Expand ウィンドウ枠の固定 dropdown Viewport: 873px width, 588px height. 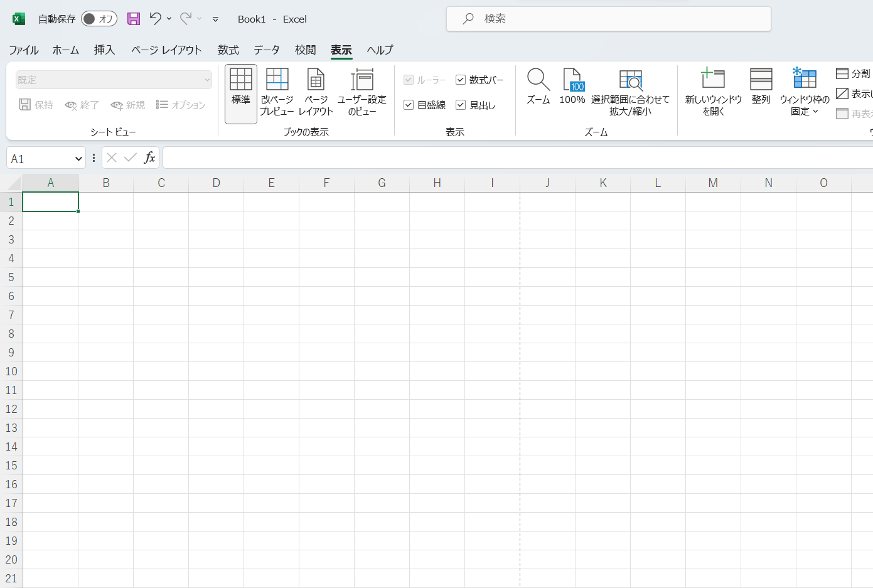coord(805,94)
